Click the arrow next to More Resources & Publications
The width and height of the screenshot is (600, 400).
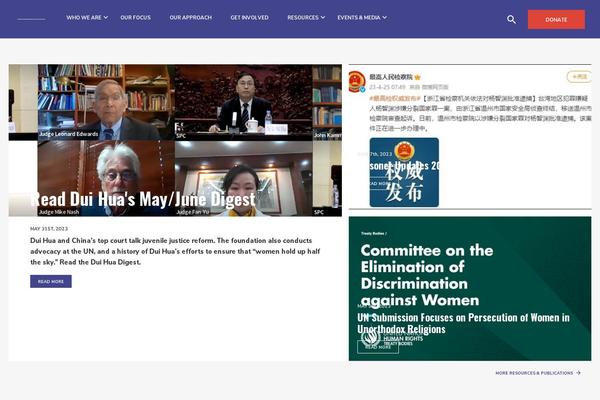pyautogui.click(x=578, y=373)
